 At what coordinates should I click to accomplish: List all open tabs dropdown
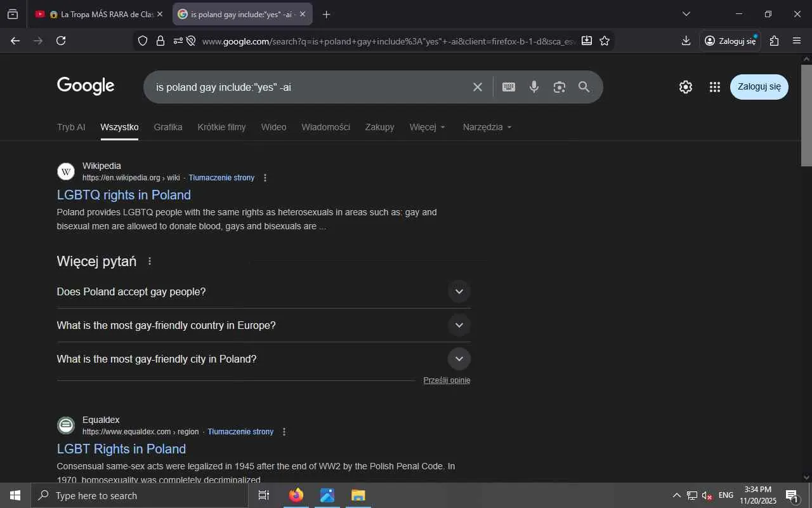click(x=686, y=14)
